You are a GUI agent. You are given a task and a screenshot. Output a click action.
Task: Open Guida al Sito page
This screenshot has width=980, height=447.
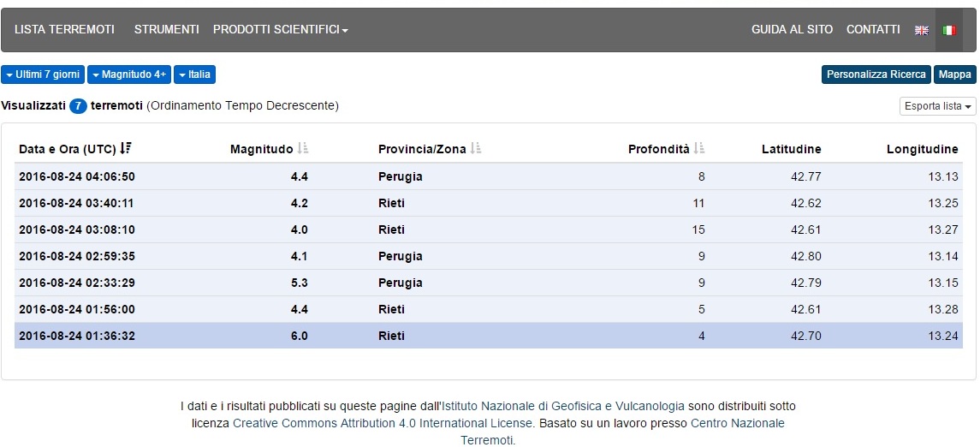coord(792,29)
